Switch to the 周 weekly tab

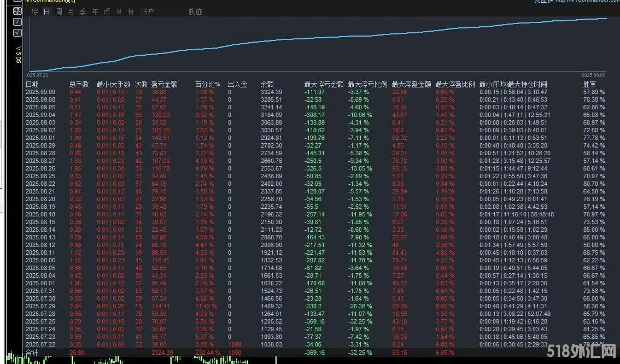pos(59,11)
